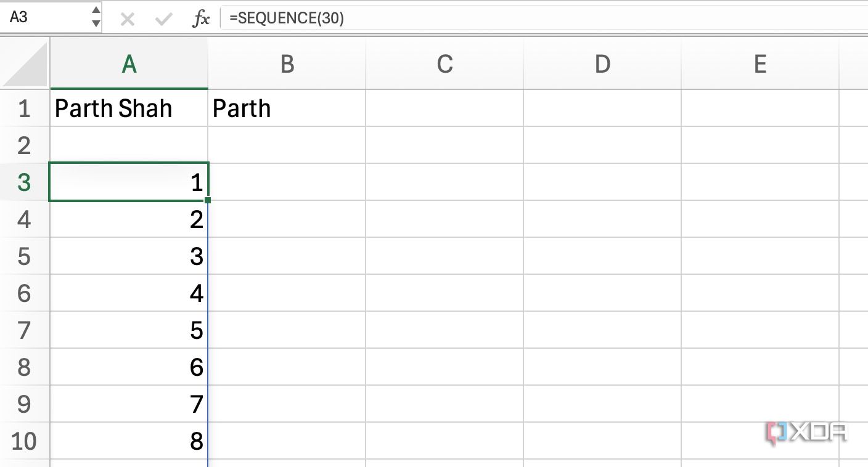Viewport: 868px width, 467px height.
Task: Click the Name Box down arrow
Action: [96, 22]
